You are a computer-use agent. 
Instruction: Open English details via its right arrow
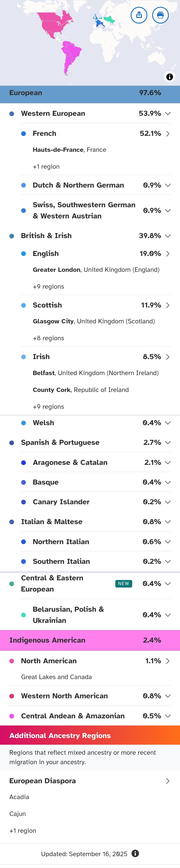coord(167,254)
